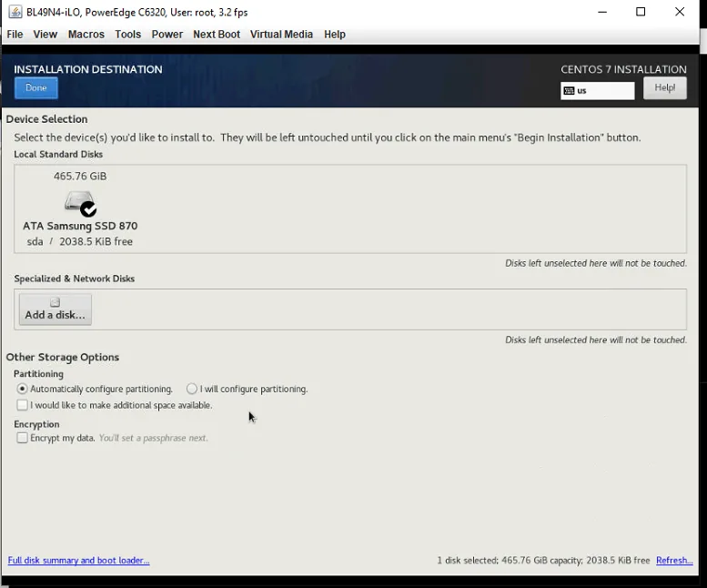Click the sda / 2038.5 KiB free text
The width and height of the screenshot is (707, 588).
[80, 242]
